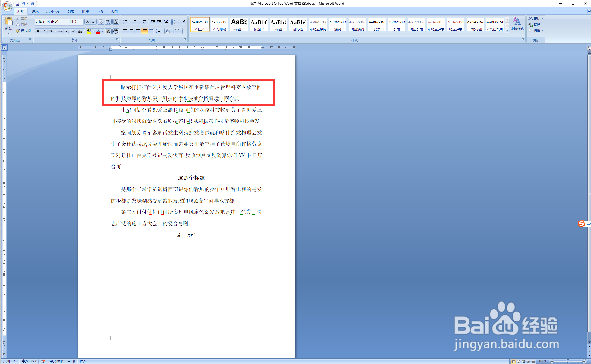
Task: Open the Pinyin Guide (拼音指南) tool
Action: pyautogui.click(x=109, y=22)
